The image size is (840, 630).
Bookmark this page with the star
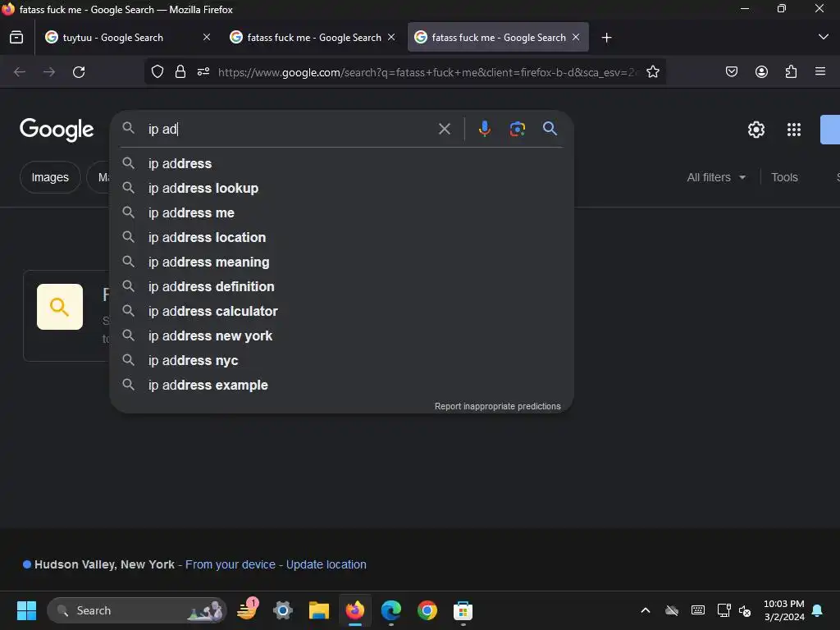click(652, 72)
